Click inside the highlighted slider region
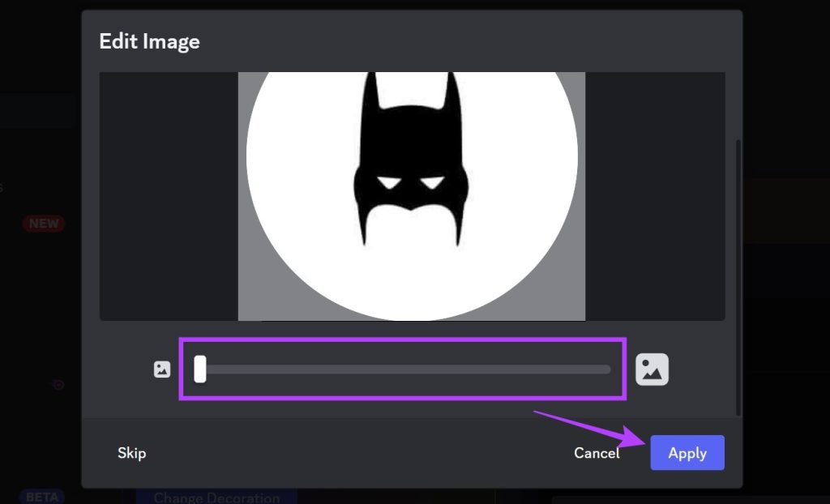Image resolution: width=830 pixels, height=504 pixels. (x=405, y=369)
